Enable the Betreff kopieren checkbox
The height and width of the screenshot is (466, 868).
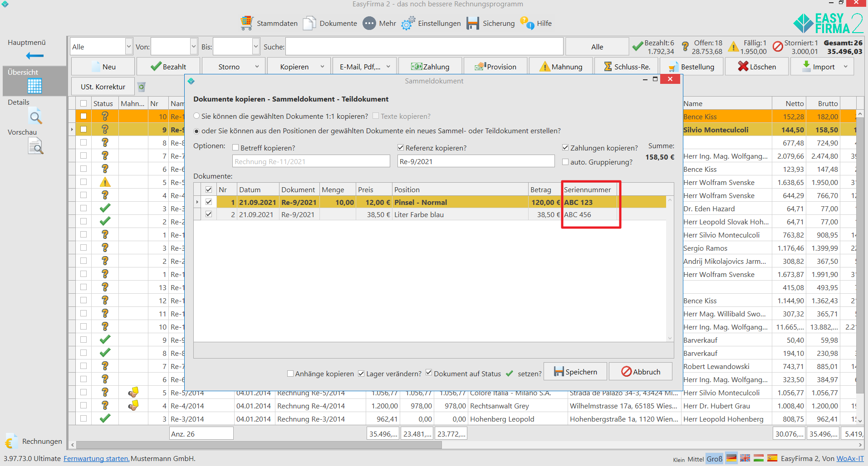235,148
